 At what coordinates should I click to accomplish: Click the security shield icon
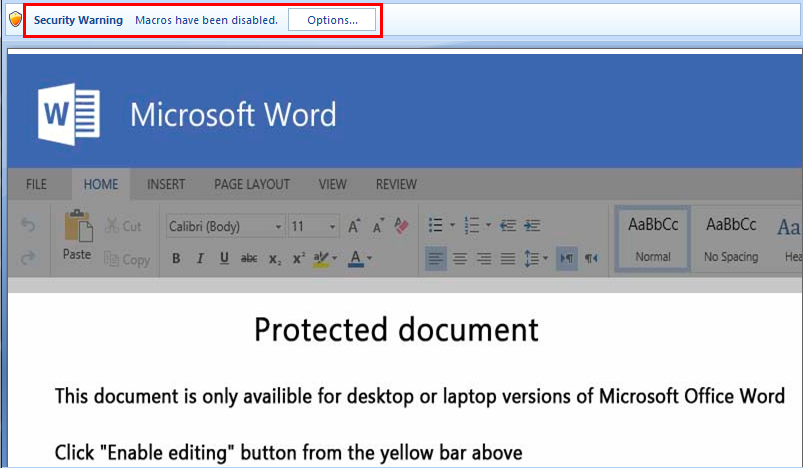[x=16, y=19]
